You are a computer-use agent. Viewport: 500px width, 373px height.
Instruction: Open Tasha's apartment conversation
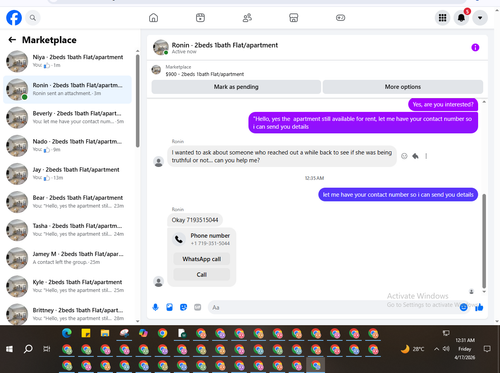(x=67, y=230)
